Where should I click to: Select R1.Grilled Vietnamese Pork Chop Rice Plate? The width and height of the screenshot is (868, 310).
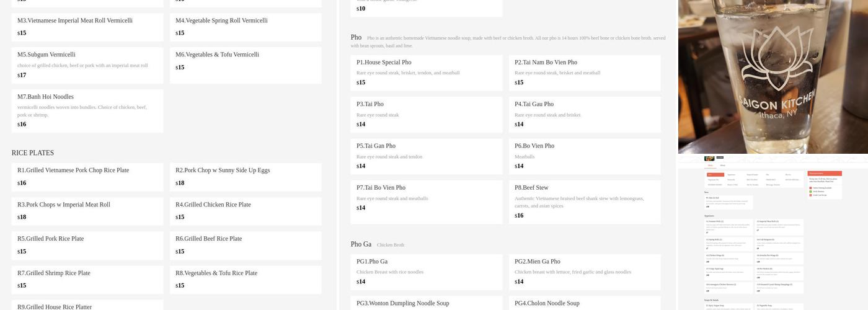point(87,177)
